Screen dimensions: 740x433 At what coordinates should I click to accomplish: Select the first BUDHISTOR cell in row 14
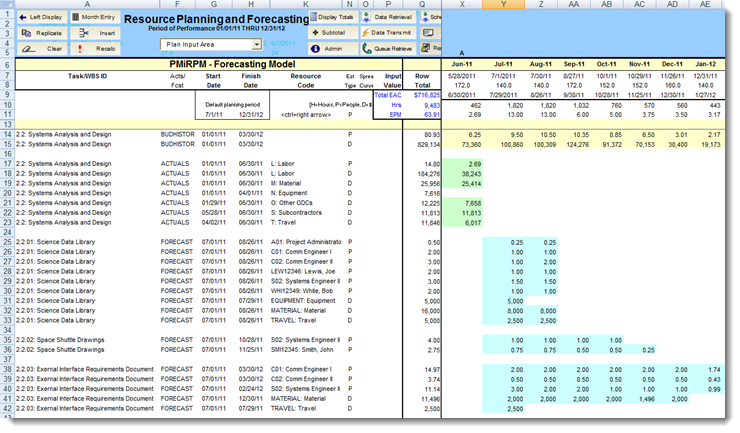pyautogui.click(x=177, y=135)
